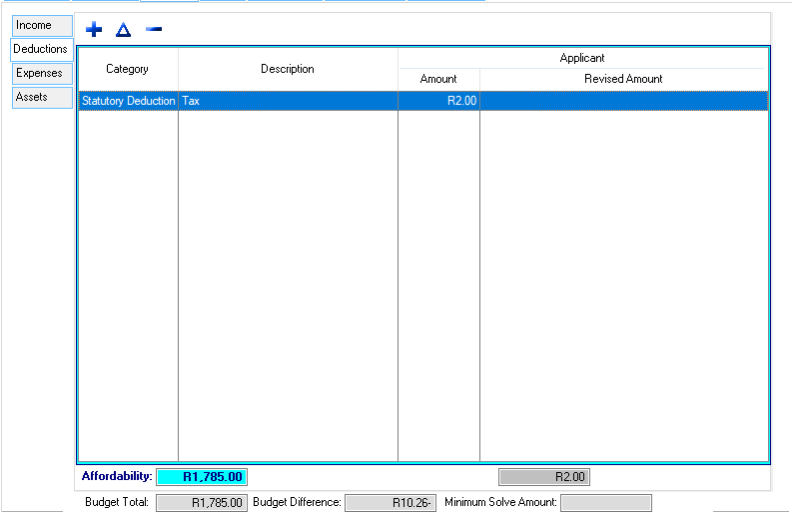Click the Budget Difference field

(390, 503)
